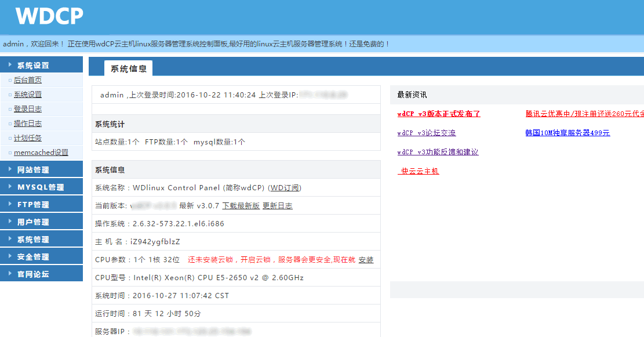Open the 官网论坛 sidebar item
Image resolution: width=644 pixels, height=337 pixels.
pos(33,274)
